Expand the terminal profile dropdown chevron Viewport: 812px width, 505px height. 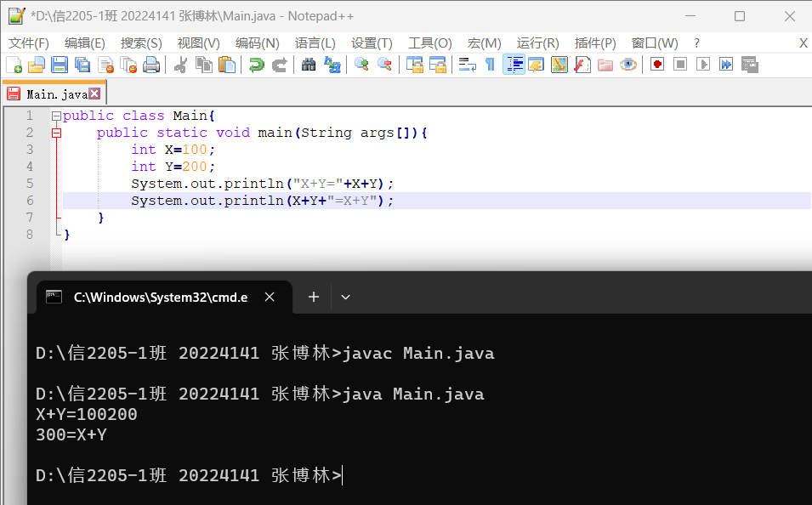click(345, 298)
